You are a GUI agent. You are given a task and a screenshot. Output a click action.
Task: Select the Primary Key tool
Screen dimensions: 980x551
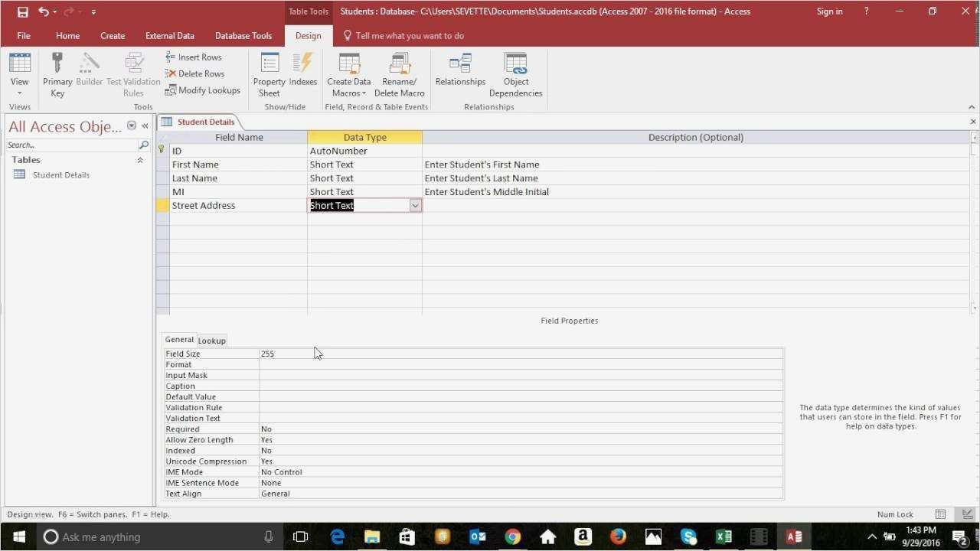(x=57, y=73)
